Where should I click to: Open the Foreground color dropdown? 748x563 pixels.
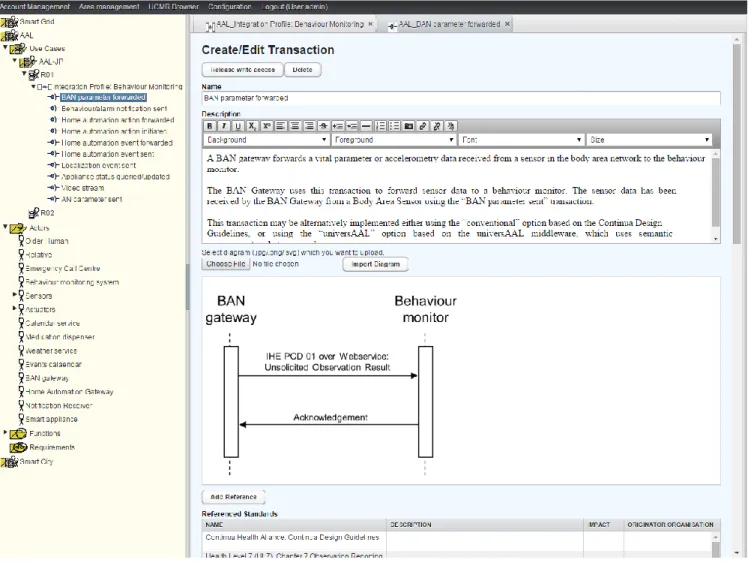pos(394,140)
